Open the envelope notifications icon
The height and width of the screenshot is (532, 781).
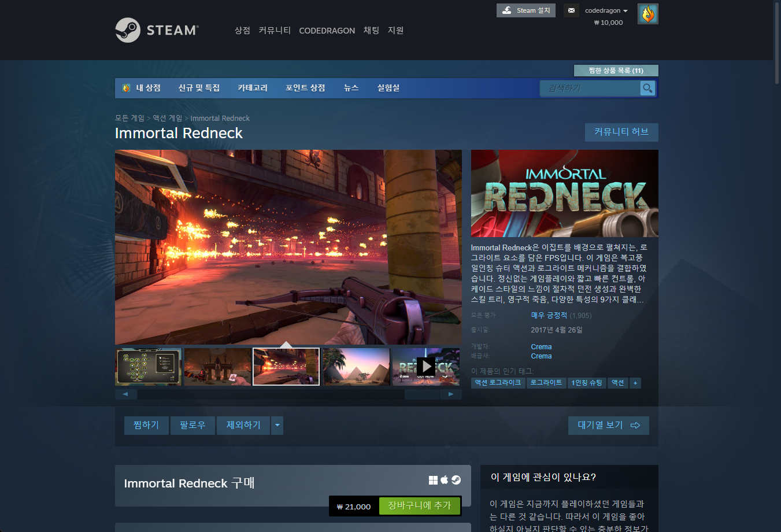coord(571,10)
